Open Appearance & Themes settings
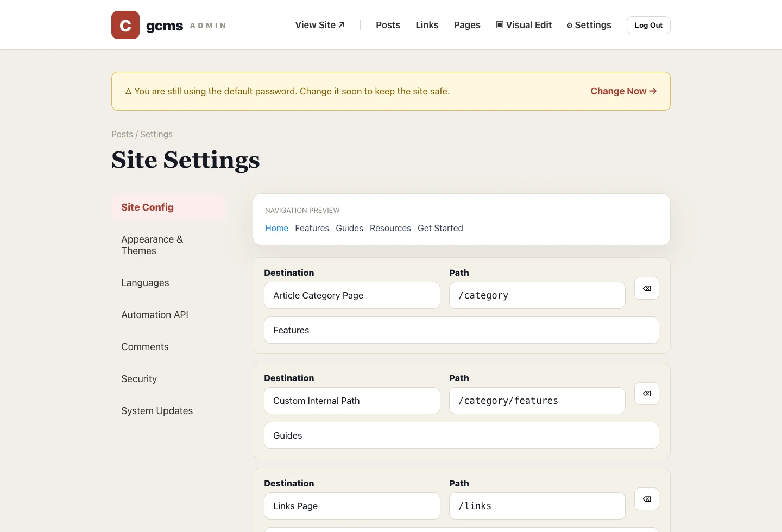The width and height of the screenshot is (782, 532). click(x=168, y=245)
